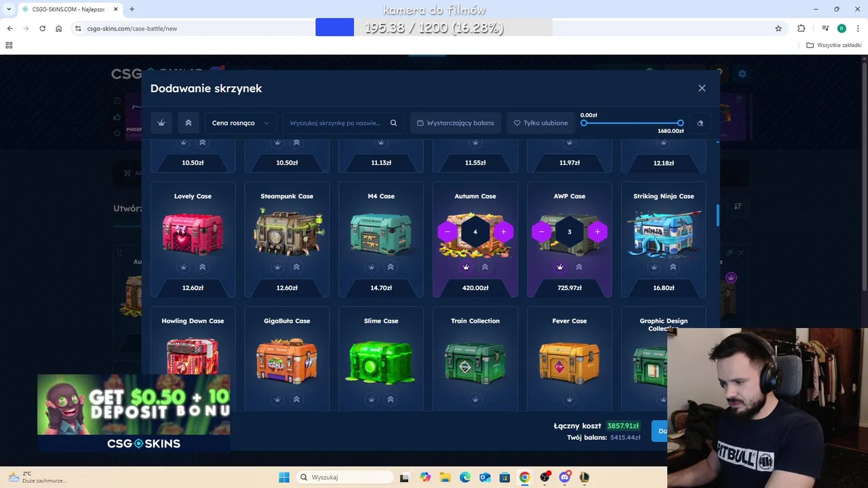Toggle the crown icon on Train Collection
The width and height of the screenshot is (868, 488).
point(475,399)
